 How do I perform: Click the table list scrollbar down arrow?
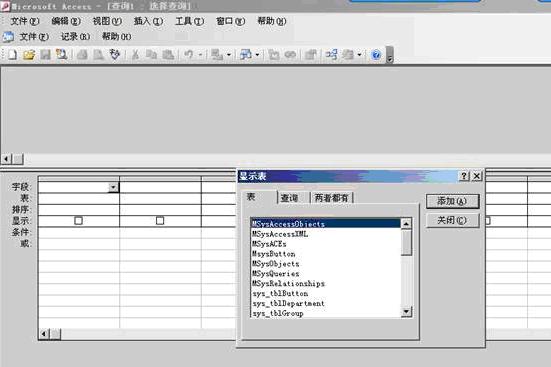pos(406,311)
